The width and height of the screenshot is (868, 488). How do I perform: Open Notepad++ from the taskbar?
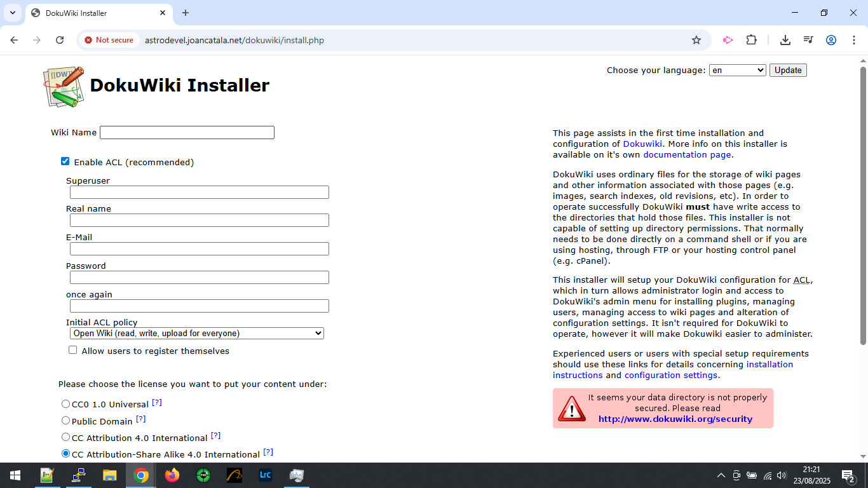pos(47,475)
